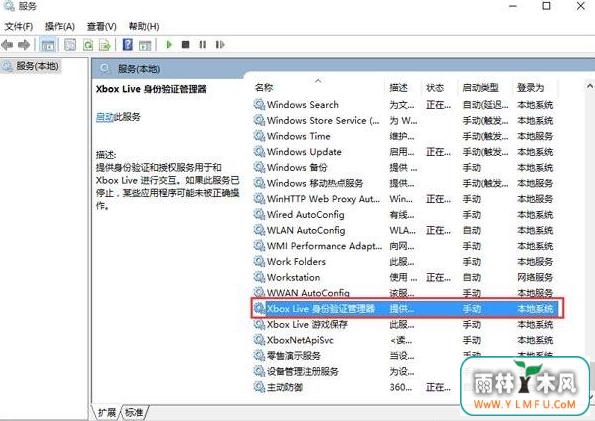The width and height of the screenshot is (595, 421).
Task: Sort by the 启动类型 column header
Action: [480, 88]
